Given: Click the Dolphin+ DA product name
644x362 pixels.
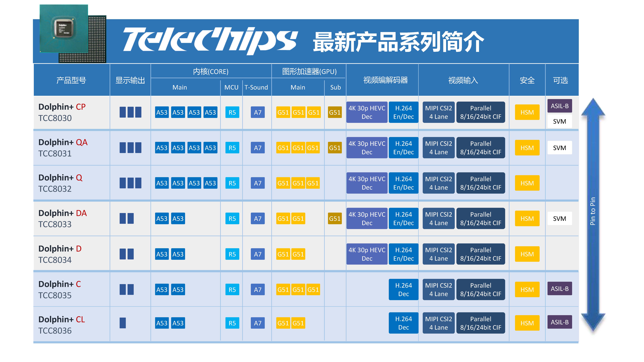Looking at the screenshot, I should 62,213.
